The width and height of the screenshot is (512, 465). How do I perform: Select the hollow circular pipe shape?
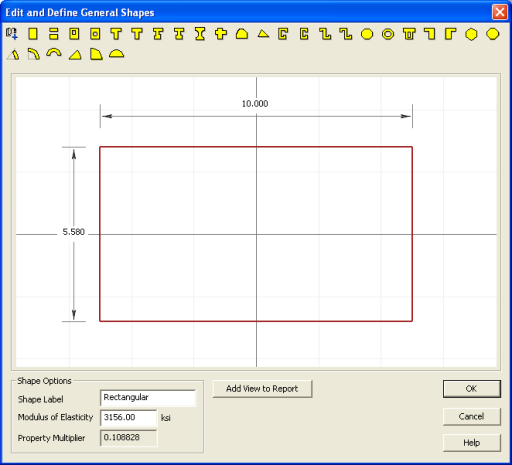[x=388, y=34]
